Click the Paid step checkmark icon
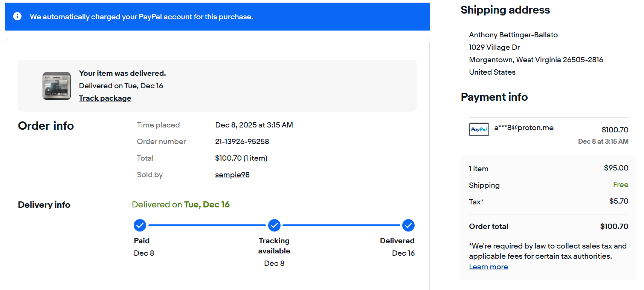This screenshot has height=290, width=644. (x=140, y=226)
